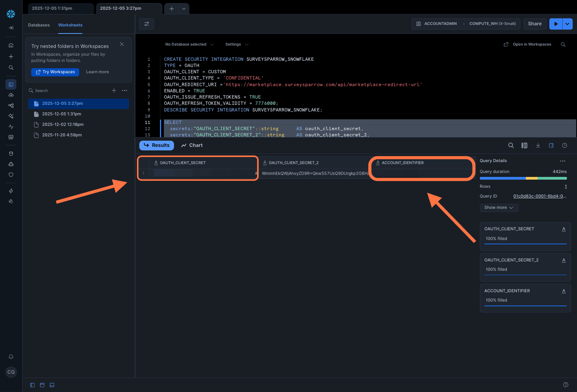
Task: Open the column selector icon in results
Action: (524, 145)
